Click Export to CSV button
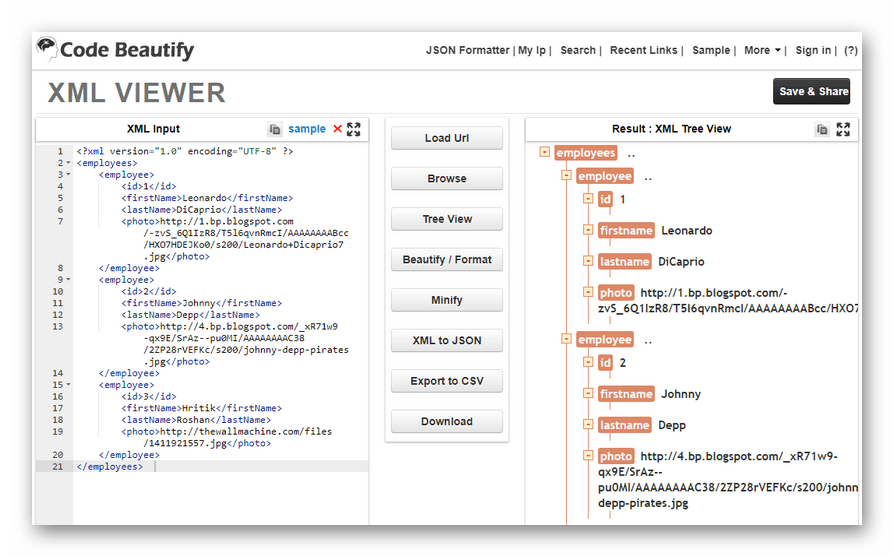 click(x=447, y=381)
